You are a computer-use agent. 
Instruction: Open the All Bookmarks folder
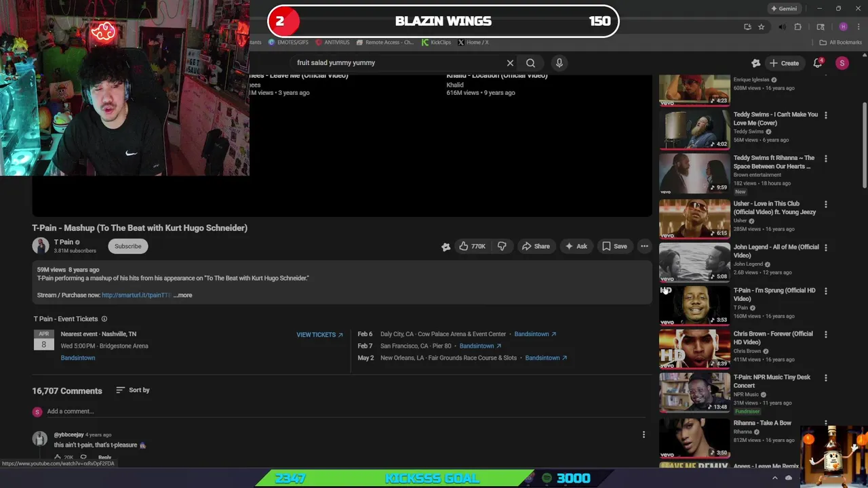click(x=841, y=42)
